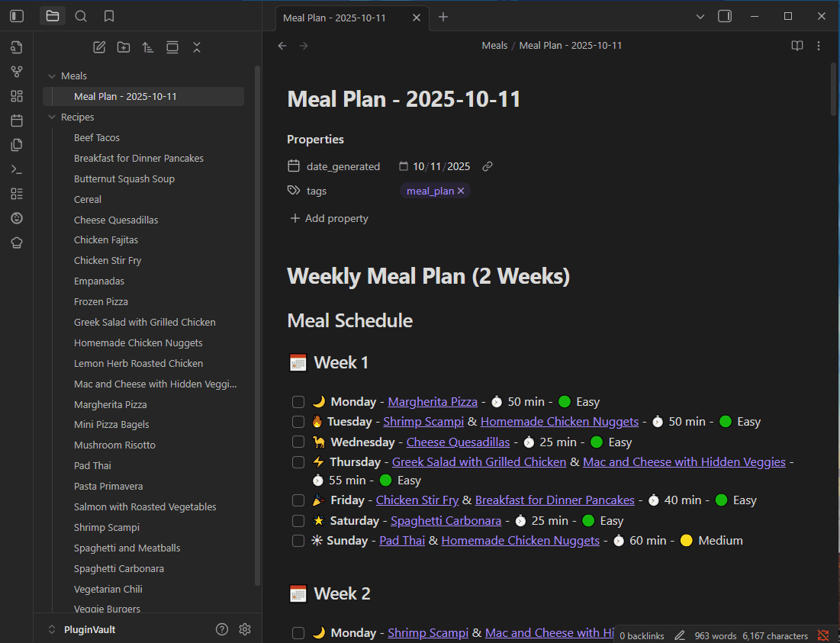Click the Meals breadcrumb

pyautogui.click(x=494, y=46)
